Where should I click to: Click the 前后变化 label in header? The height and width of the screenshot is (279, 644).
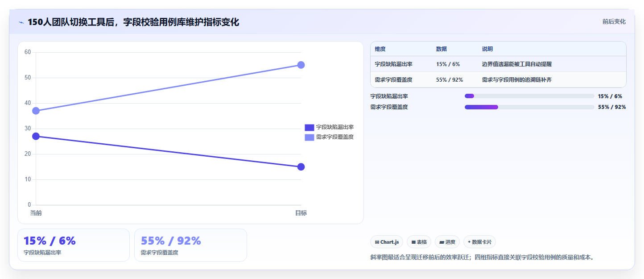[614, 21]
